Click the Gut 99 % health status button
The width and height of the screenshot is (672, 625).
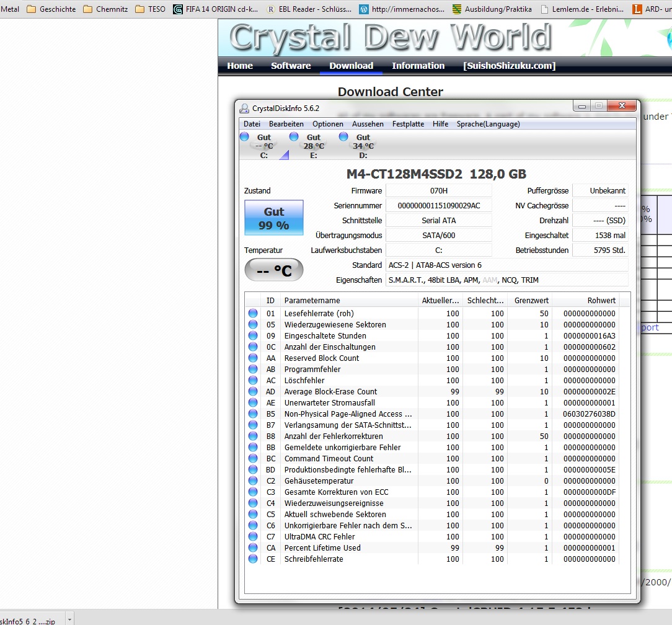click(x=274, y=218)
